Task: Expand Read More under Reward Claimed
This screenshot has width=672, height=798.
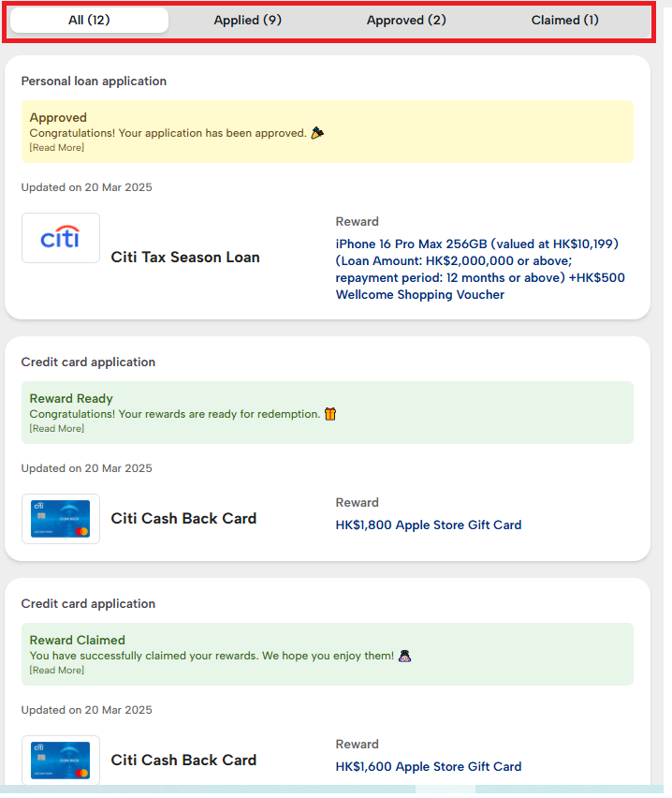Action: [57, 671]
